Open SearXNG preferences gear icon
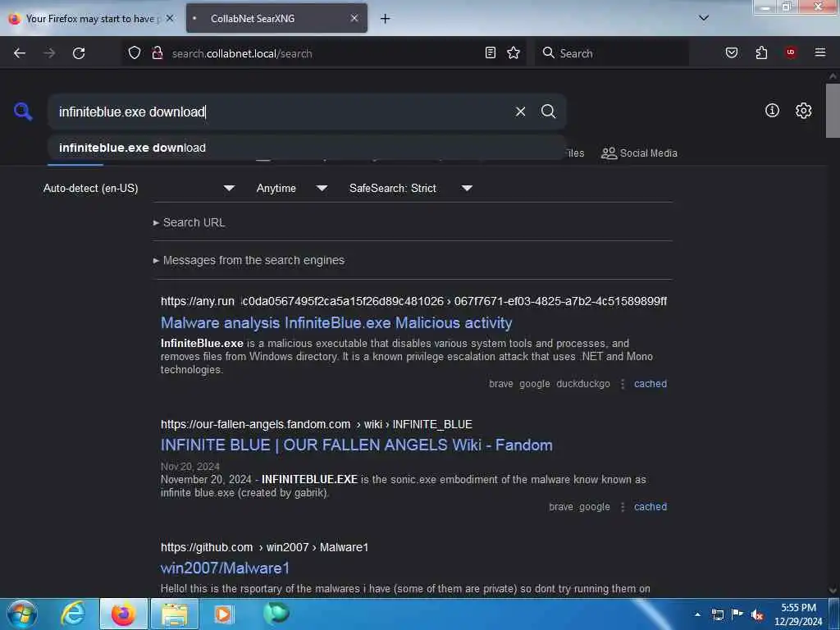The image size is (840, 630). coord(804,111)
